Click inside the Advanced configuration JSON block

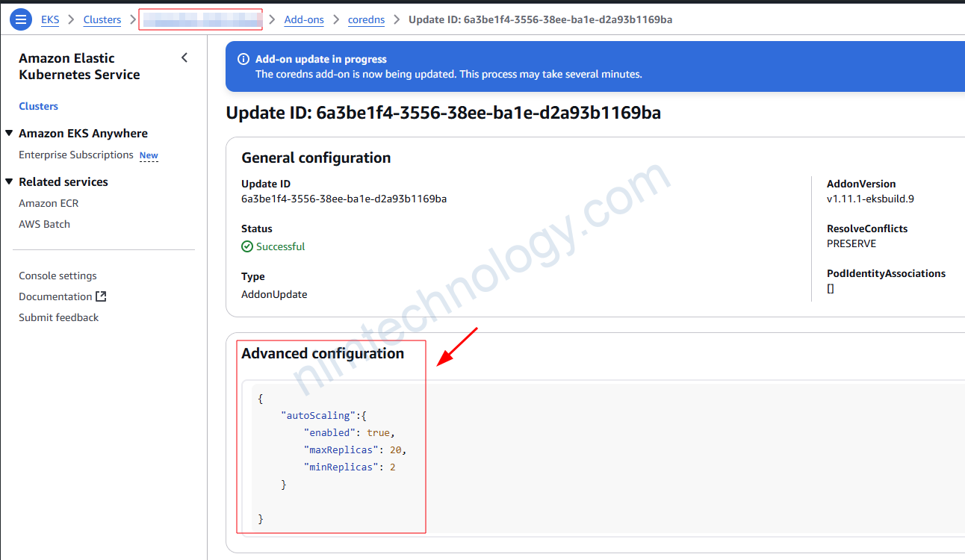598,457
